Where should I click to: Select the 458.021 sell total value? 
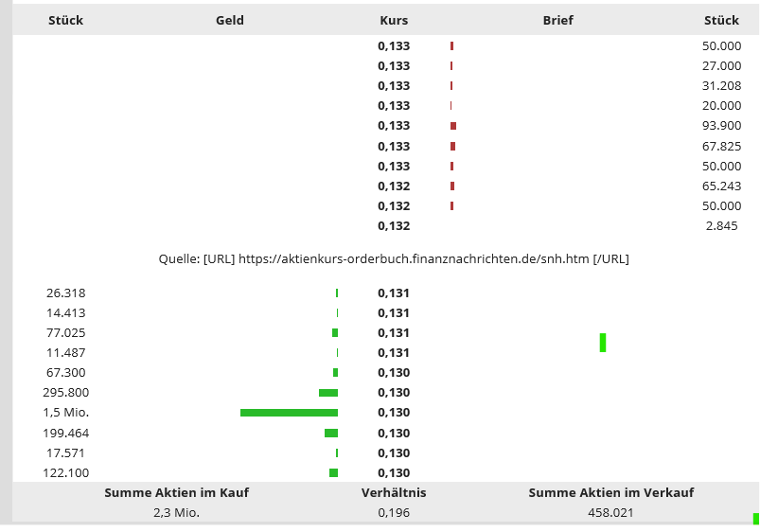pos(610,512)
